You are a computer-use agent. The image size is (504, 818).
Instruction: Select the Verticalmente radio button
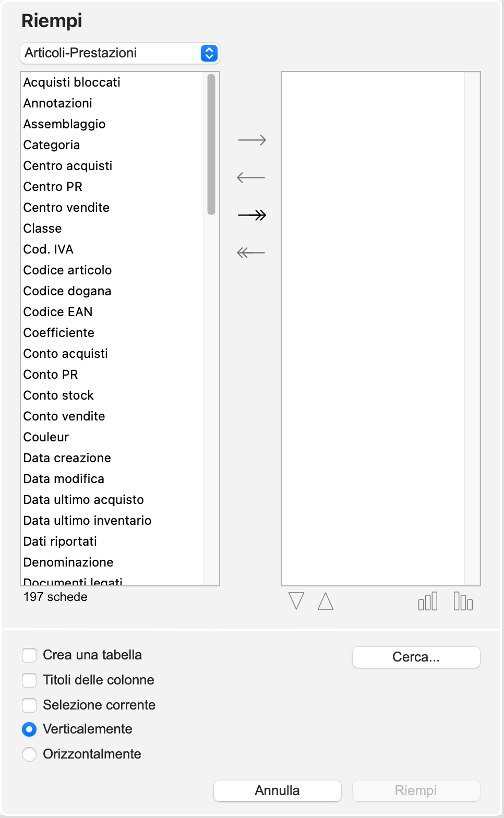pos(29,729)
